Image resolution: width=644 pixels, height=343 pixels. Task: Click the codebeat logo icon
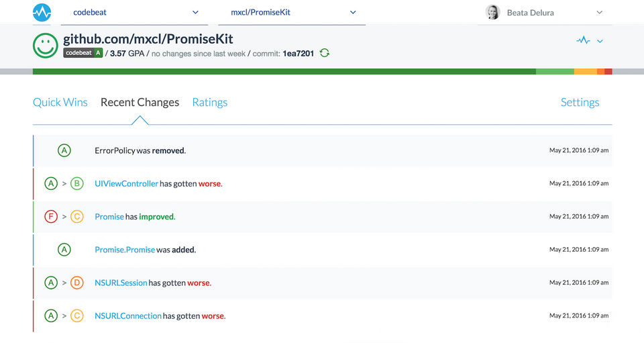click(42, 12)
